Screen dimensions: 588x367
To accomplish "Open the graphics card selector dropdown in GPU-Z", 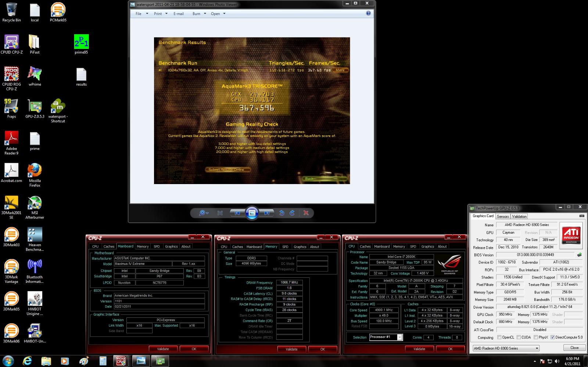I will coord(506,348).
